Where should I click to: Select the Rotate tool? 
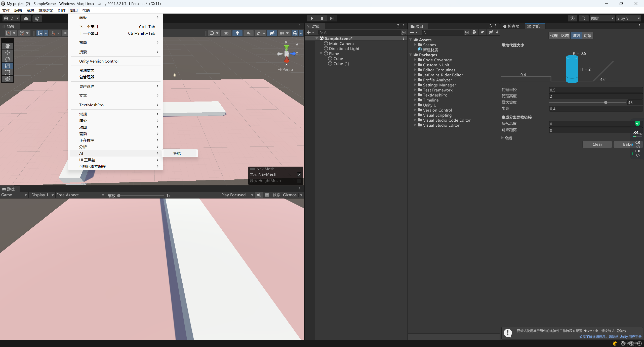click(x=8, y=59)
